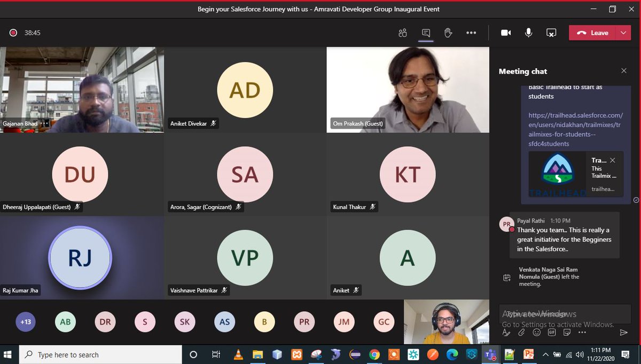Toggle the meeting chat panel
This screenshot has width=641, height=364.
(x=426, y=33)
